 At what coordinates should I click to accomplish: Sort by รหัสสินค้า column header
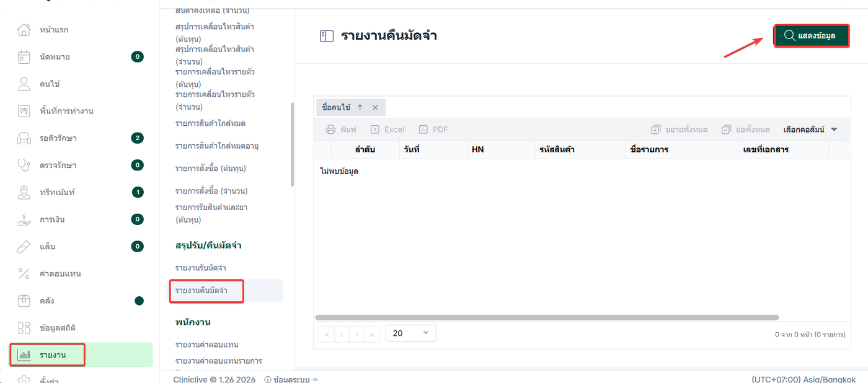tap(580, 149)
